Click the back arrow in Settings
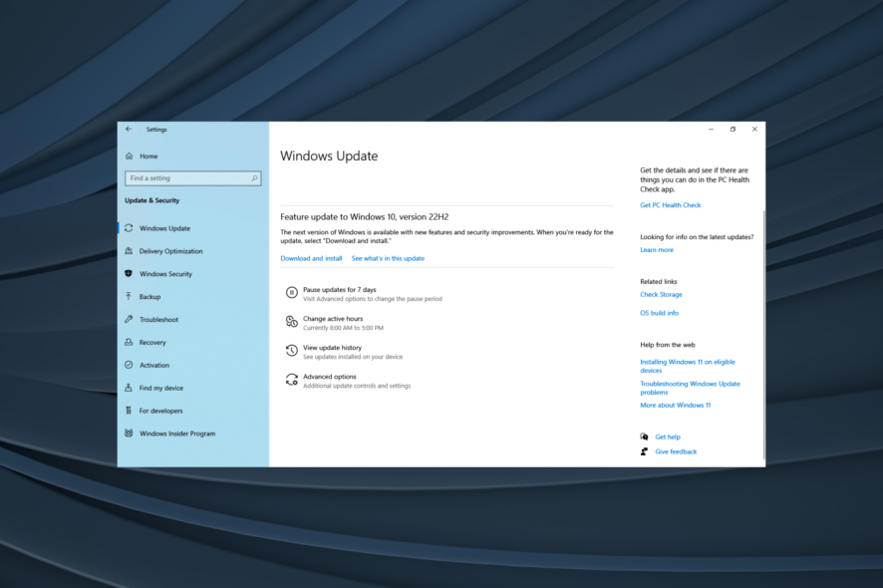 (130, 129)
